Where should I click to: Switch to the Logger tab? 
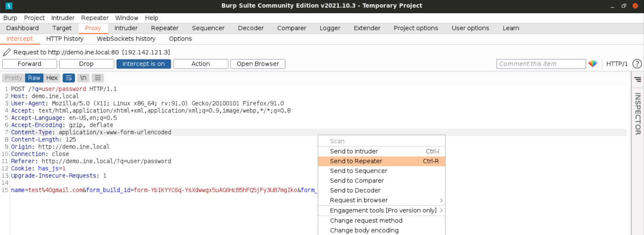click(330, 28)
